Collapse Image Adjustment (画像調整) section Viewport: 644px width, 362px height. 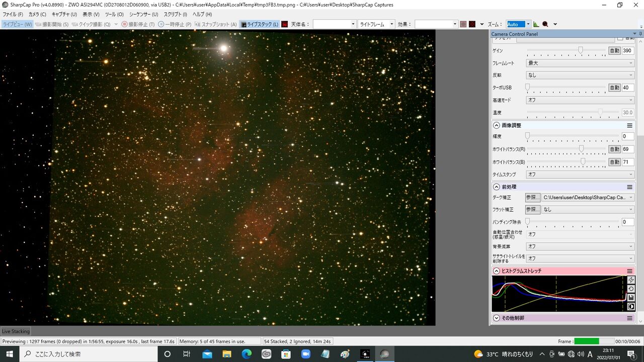pyautogui.click(x=497, y=125)
